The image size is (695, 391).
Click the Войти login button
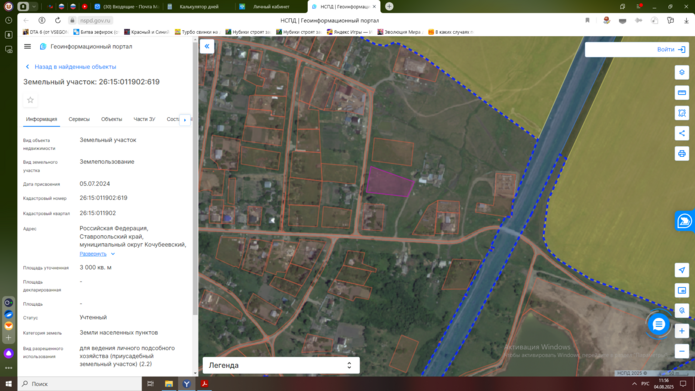click(x=671, y=50)
